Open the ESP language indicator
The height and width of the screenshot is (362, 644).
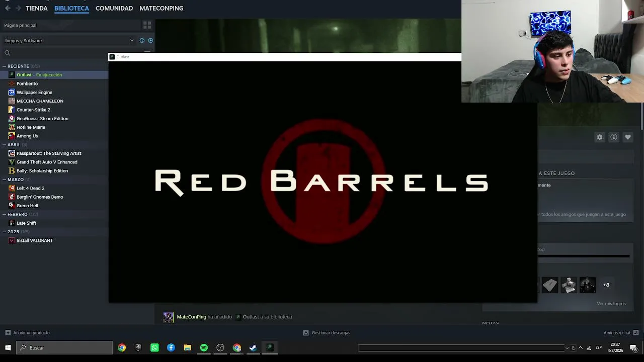click(599, 347)
